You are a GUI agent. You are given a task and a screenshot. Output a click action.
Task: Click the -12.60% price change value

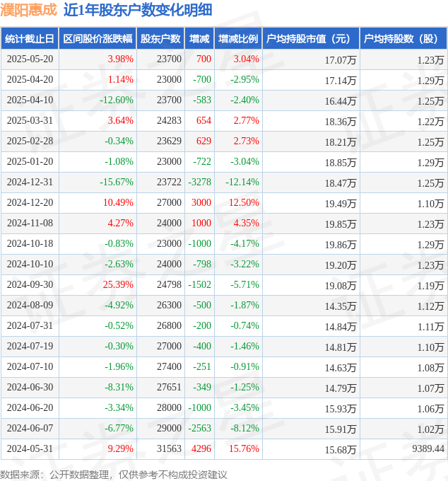(117, 100)
